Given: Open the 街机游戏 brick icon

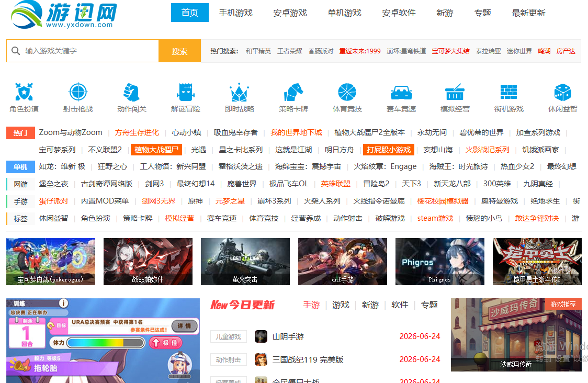Looking at the screenshot, I should 509,92.
